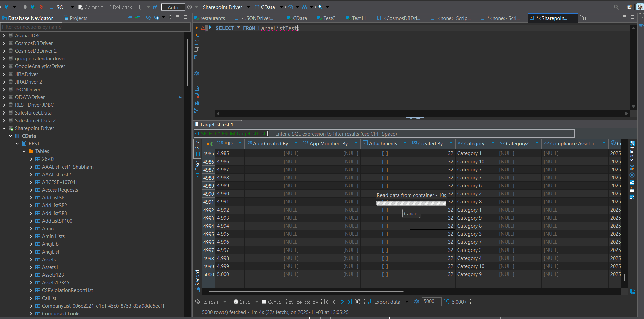Screen dimensions: 644x319
Task: Toggle the Attachments column header checkbox
Action: [365, 143]
